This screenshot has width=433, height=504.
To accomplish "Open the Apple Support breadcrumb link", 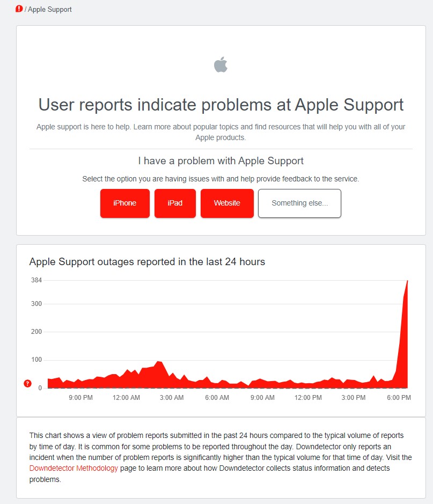I will pos(50,9).
